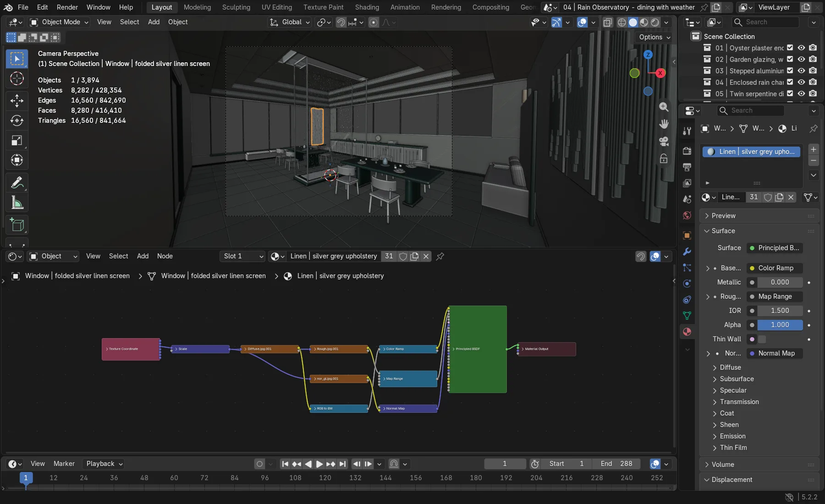Open the Playback dropdown in timeline
The width and height of the screenshot is (825, 504).
(104, 464)
